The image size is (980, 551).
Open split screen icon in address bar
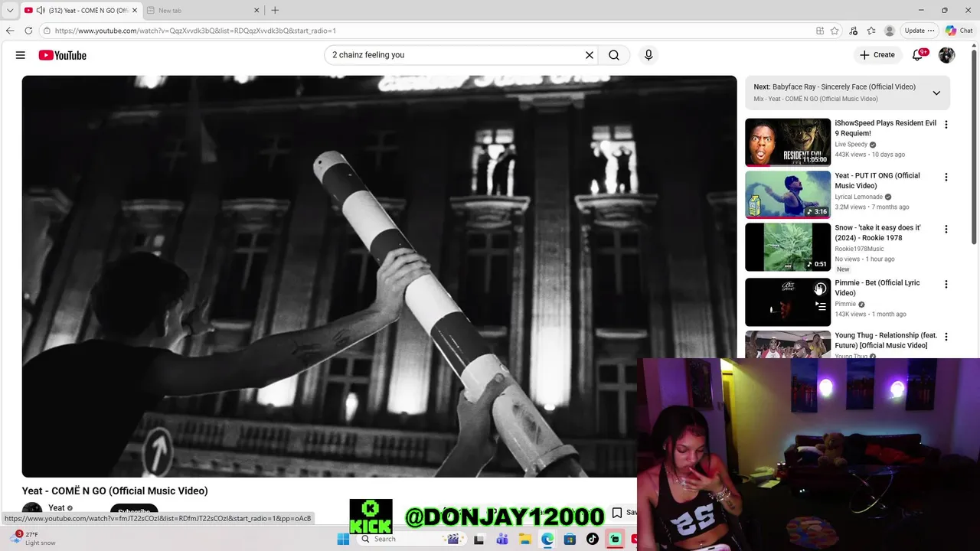click(820, 31)
